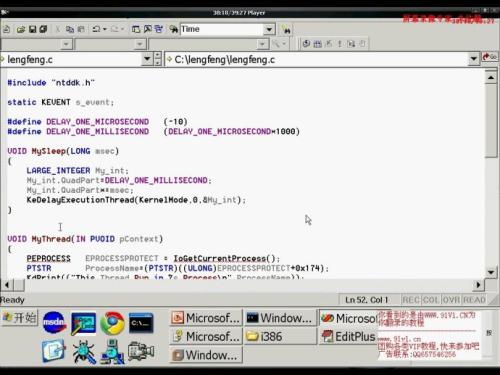Toggle the OVR indicator in status bar
Viewport: 500px width, 375px height.
pyautogui.click(x=451, y=300)
